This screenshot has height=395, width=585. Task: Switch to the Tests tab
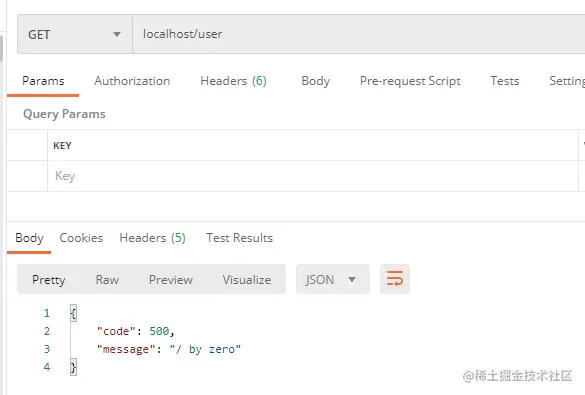[x=505, y=81]
